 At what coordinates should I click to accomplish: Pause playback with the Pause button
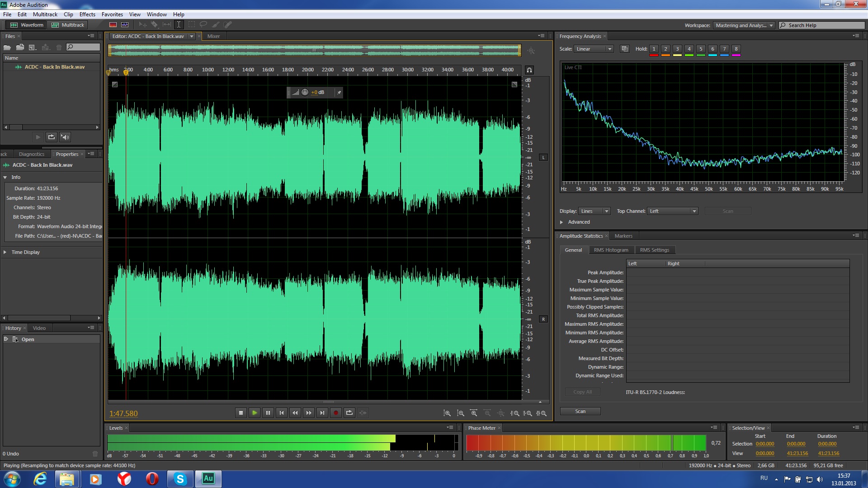(x=268, y=413)
